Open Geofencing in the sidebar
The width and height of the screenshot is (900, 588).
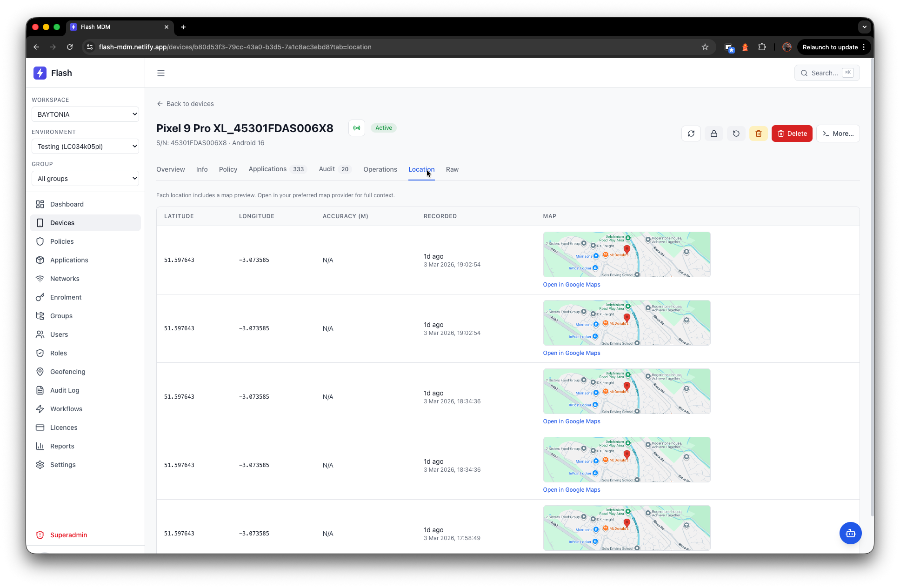tap(68, 372)
